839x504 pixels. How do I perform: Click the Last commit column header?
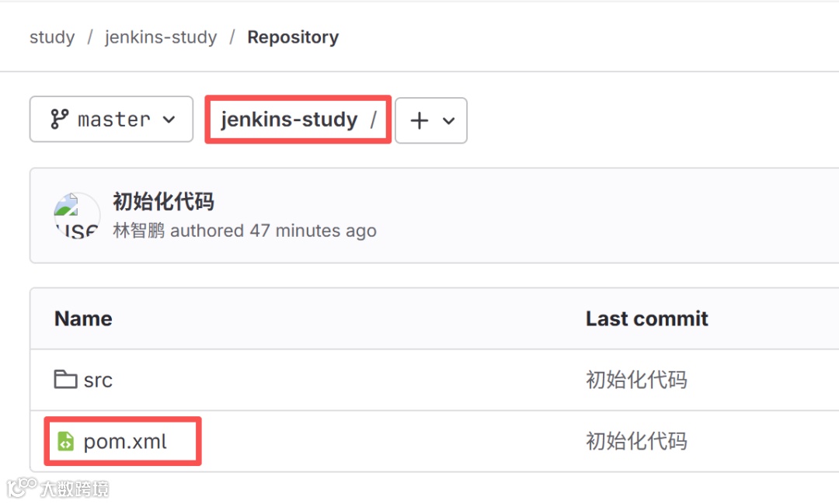click(x=647, y=318)
